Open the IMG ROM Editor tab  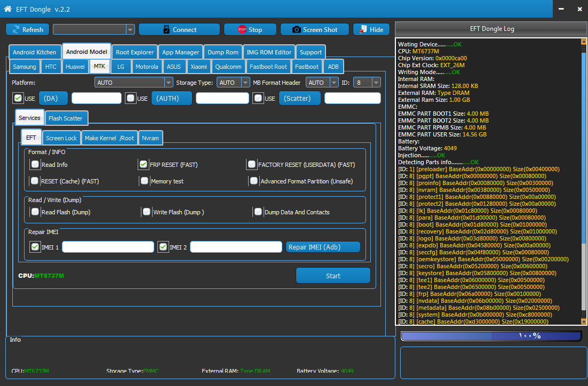pyautogui.click(x=269, y=52)
